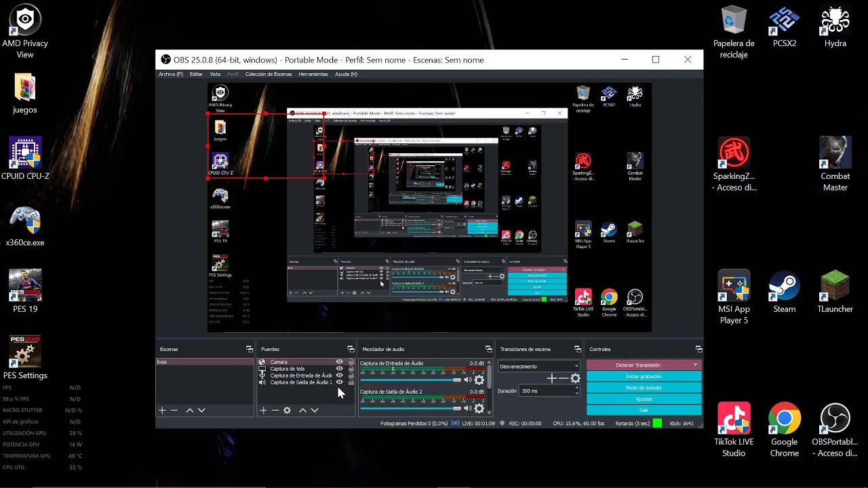Add a new source in Fuentes panel

tap(264, 410)
